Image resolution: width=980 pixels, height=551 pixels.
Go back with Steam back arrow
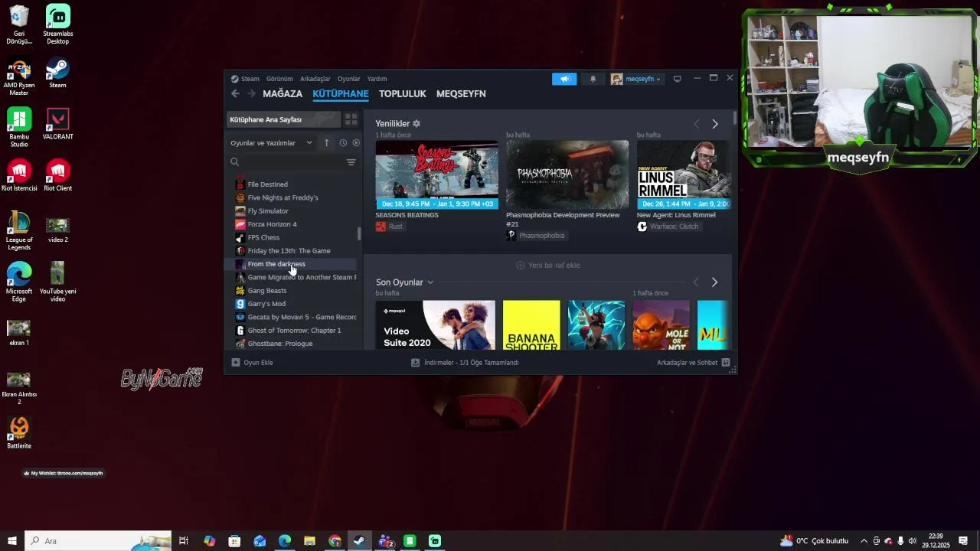235,93
